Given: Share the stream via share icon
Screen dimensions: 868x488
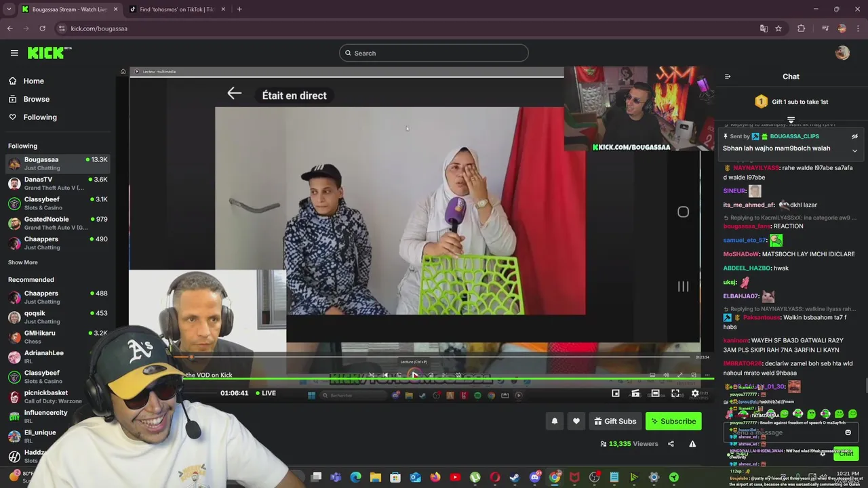Looking at the screenshot, I should 671,444.
